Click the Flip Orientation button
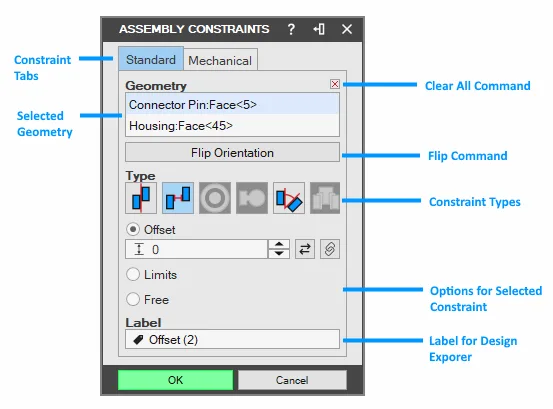553x409 pixels. (x=232, y=152)
